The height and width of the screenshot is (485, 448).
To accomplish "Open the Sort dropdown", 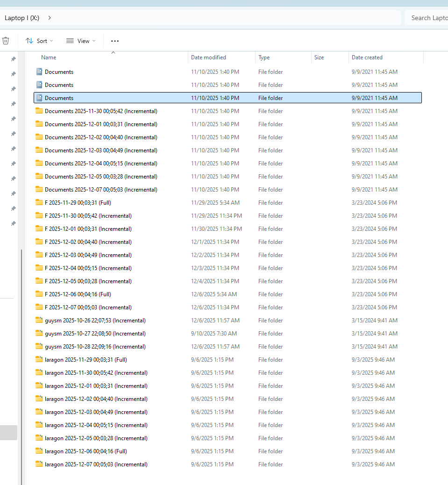I will 39,41.
